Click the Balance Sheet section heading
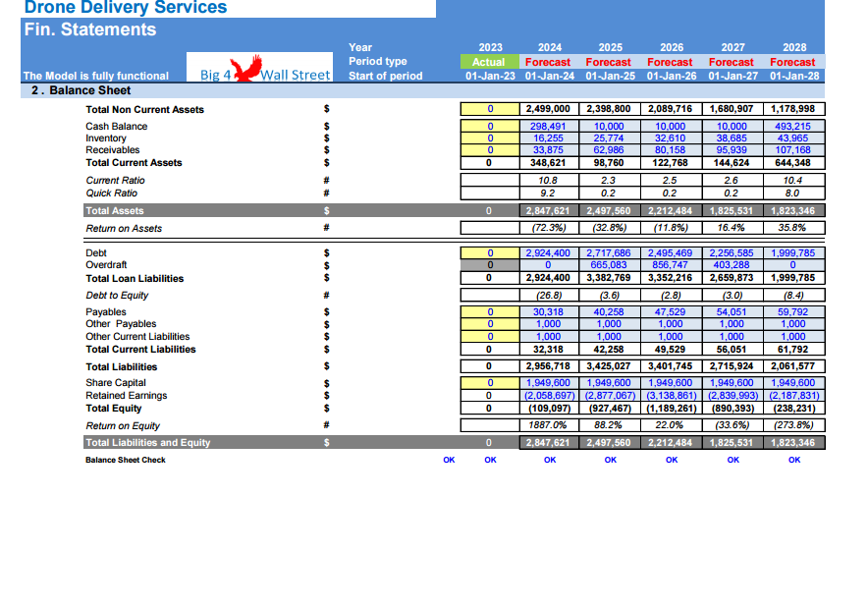The width and height of the screenshot is (868, 608). [x=81, y=90]
